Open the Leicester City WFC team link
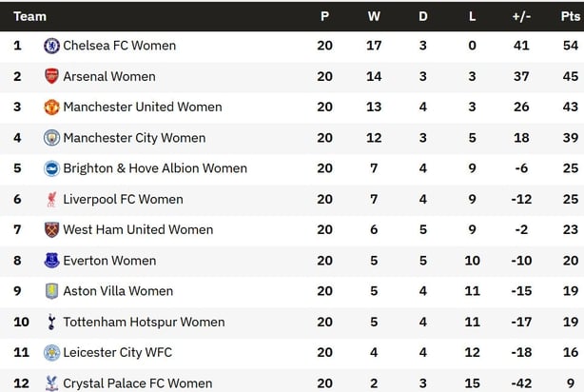 pos(118,352)
